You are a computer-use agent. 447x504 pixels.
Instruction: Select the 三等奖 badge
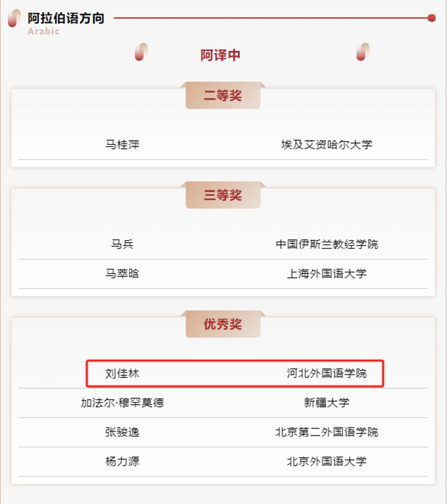[x=223, y=195]
